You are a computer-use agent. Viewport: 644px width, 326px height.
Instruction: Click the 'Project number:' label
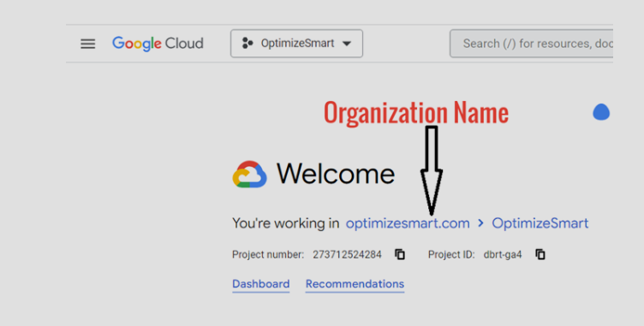[268, 255]
